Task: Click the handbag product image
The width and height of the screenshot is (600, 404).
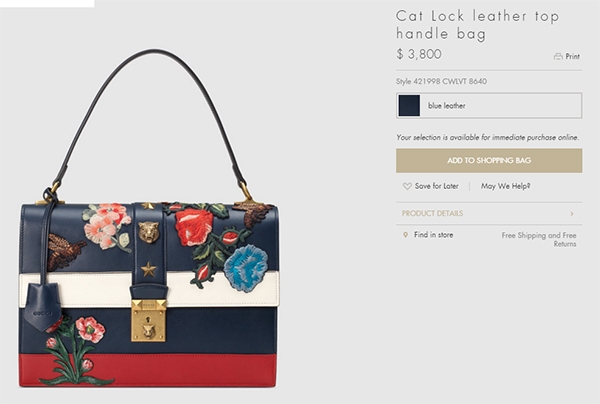Action: (x=148, y=218)
